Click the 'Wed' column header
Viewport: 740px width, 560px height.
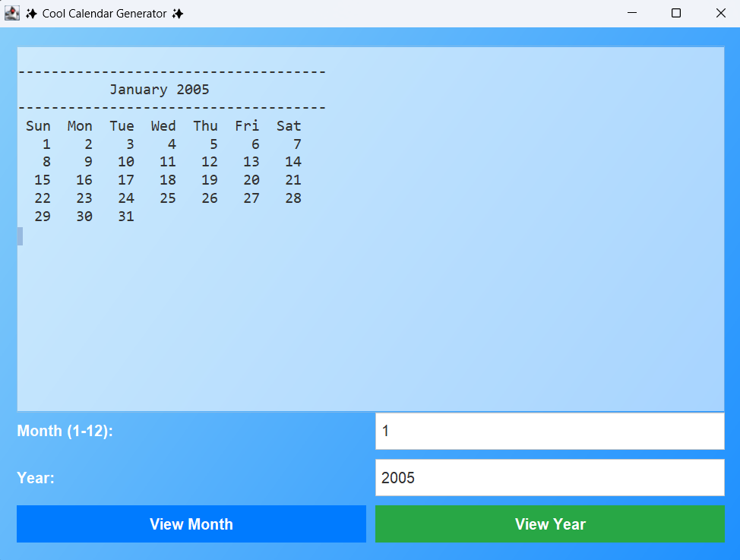click(x=163, y=126)
